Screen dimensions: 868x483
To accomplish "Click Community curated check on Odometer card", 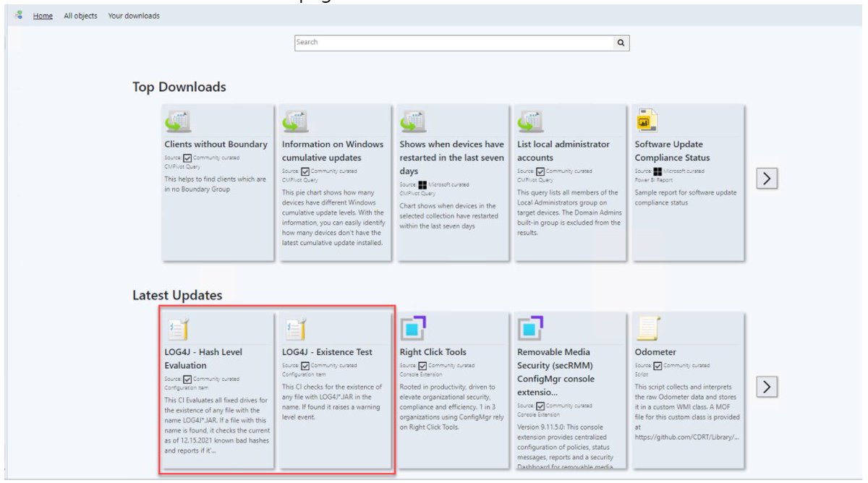I will [658, 366].
